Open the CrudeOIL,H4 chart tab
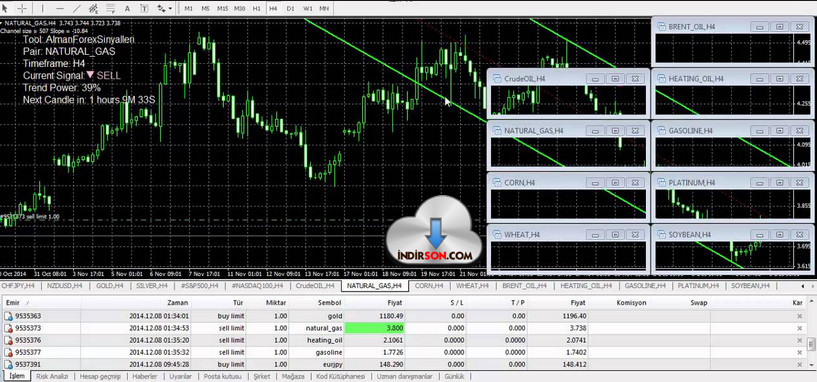Viewport: 817px width, 382px height. pyautogui.click(x=315, y=286)
